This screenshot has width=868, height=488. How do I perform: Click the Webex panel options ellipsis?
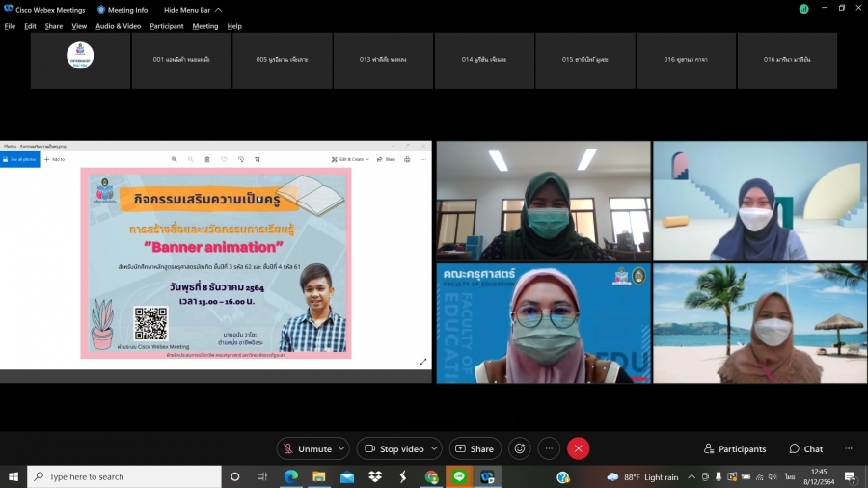click(849, 448)
